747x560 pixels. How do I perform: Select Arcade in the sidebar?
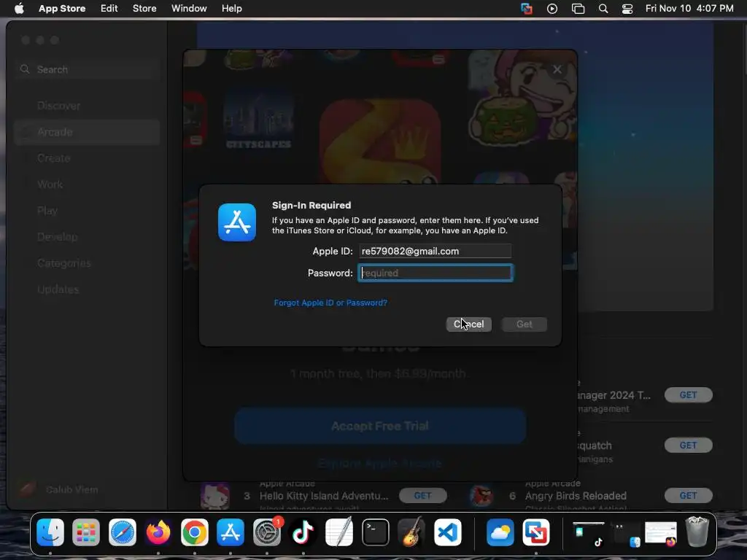pos(87,132)
